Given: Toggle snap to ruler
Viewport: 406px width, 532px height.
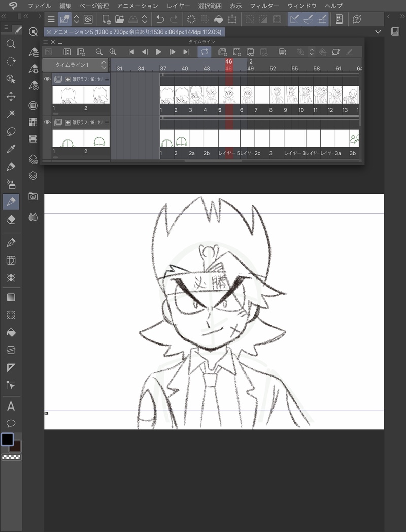Looking at the screenshot, I should click(x=294, y=19).
